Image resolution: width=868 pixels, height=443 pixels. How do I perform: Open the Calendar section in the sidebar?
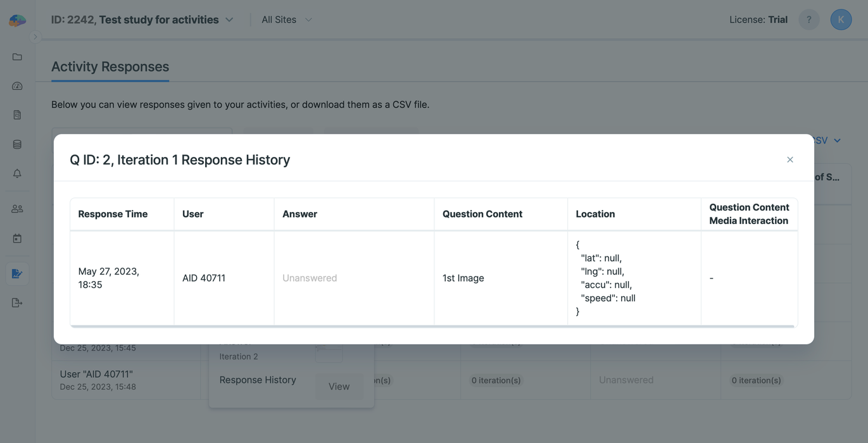(16, 237)
